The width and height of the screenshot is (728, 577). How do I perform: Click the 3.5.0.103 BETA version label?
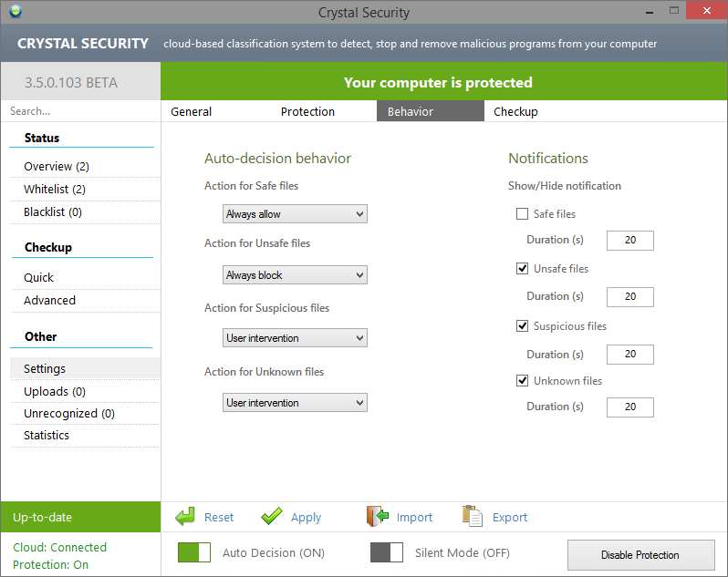click(x=71, y=83)
